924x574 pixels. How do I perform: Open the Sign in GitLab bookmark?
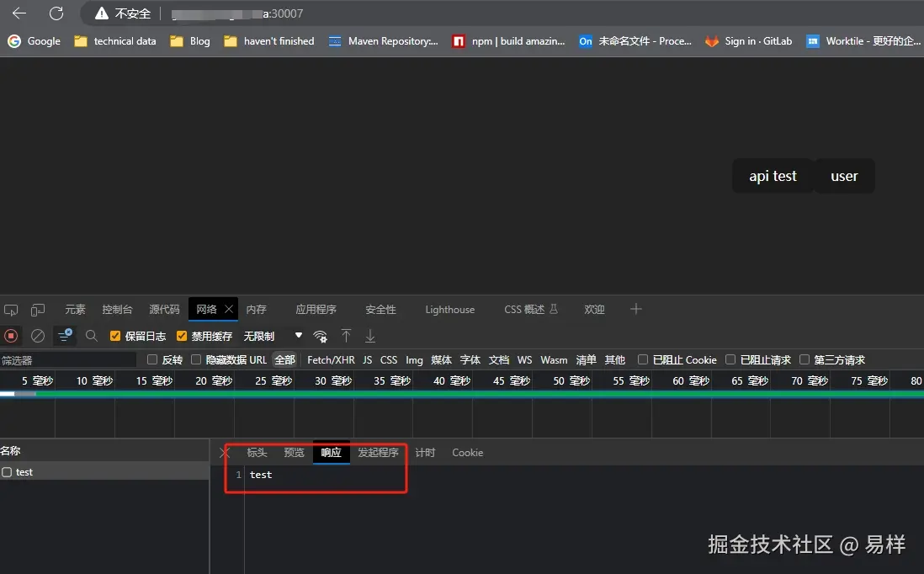tap(749, 41)
